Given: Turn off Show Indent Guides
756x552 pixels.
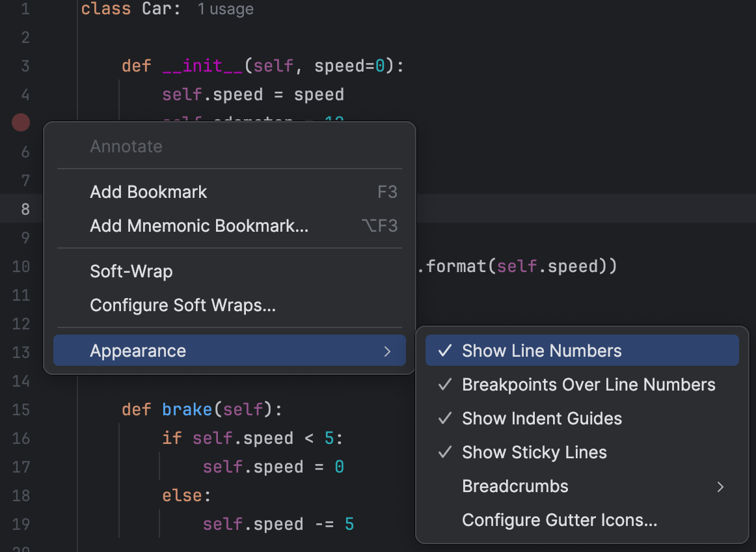Looking at the screenshot, I should 541,418.
